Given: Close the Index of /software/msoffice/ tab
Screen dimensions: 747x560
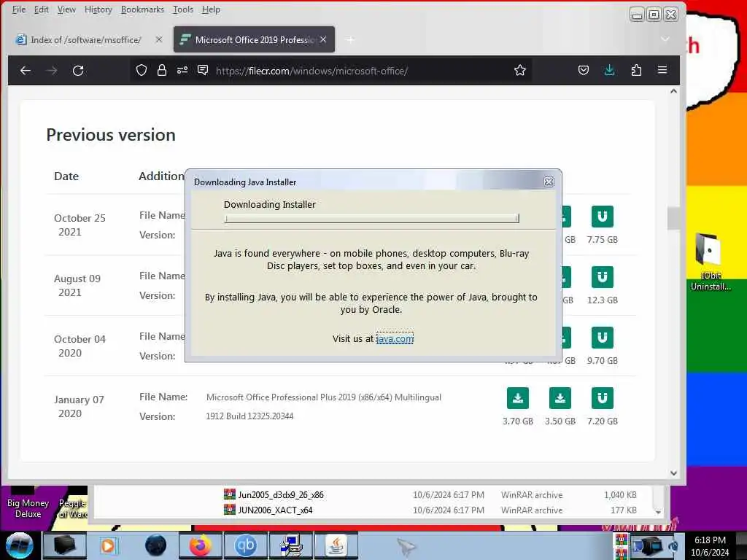Looking at the screenshot, I should coord(159,39).
